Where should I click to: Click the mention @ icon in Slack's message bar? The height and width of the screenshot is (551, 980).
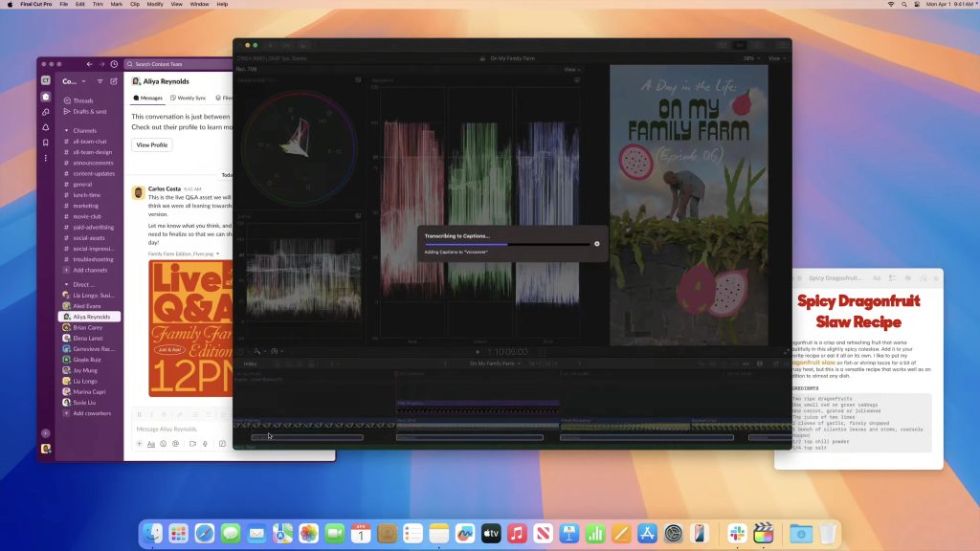(175, 441)
